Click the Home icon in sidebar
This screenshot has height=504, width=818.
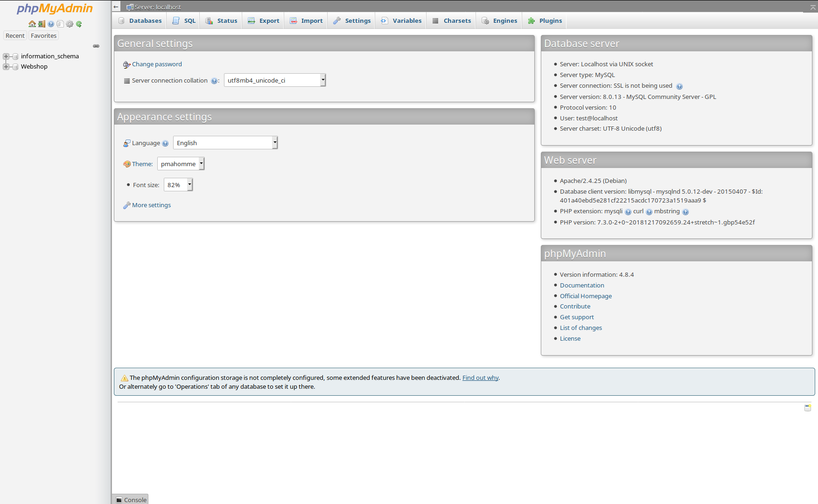[x=32, y=24]
